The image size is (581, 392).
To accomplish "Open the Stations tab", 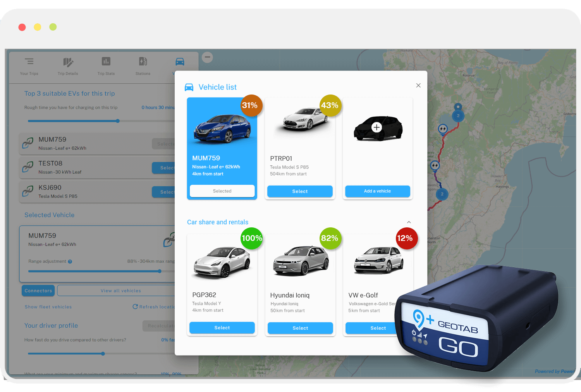I will tap(143, 66).
